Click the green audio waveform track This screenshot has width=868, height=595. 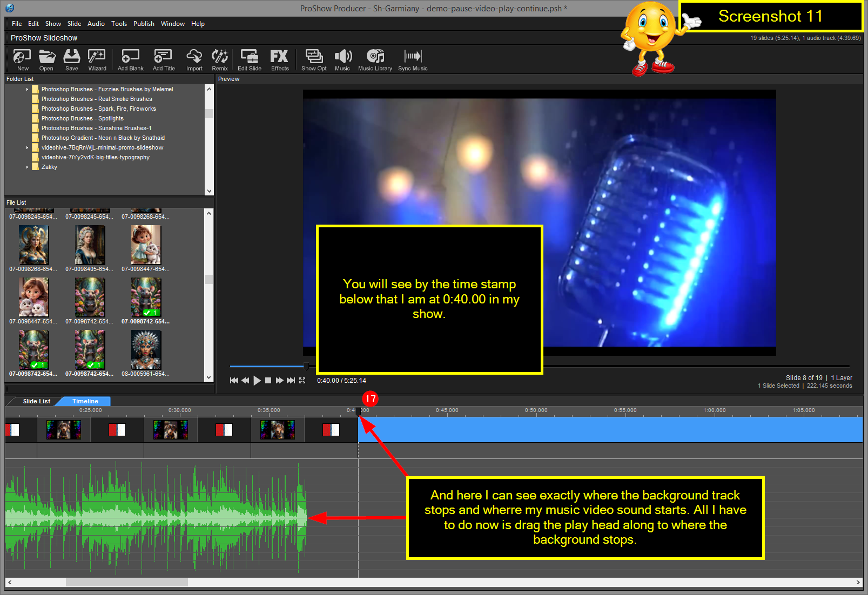(156, 518)
